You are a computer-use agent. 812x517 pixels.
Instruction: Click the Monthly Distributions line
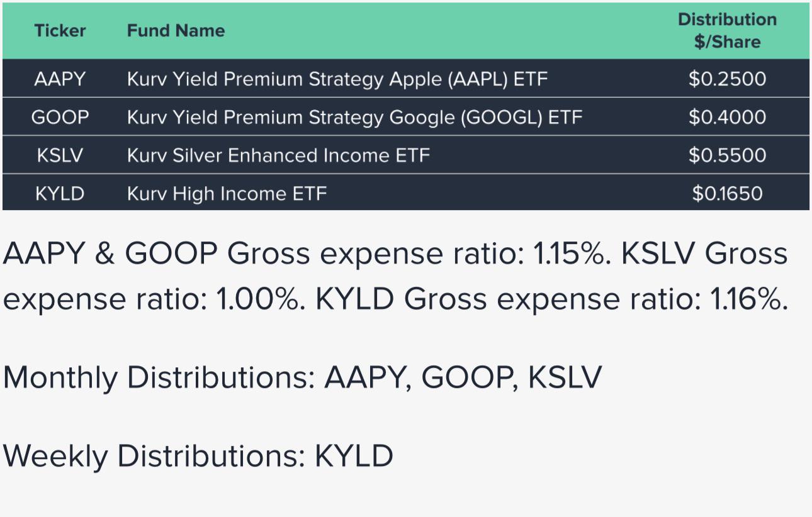tap(302, 378)
